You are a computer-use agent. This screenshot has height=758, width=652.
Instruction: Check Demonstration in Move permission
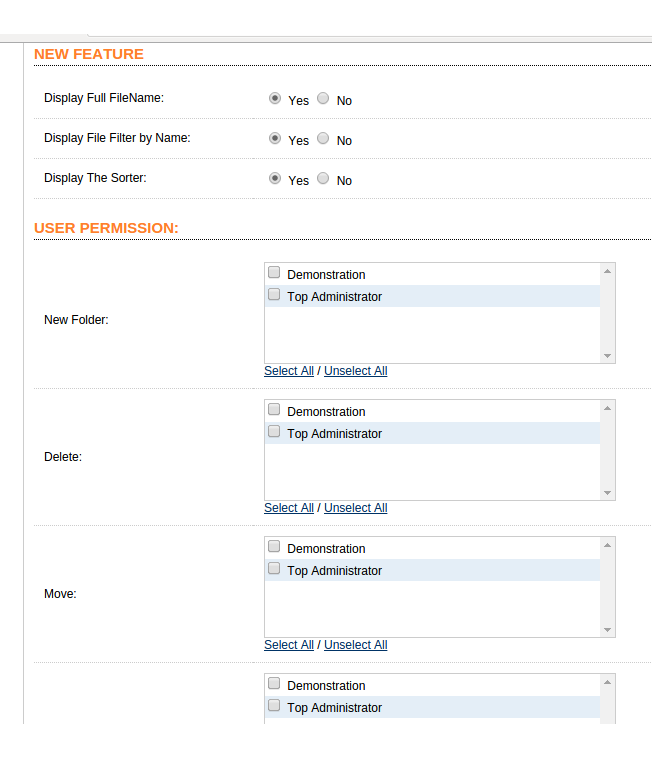click(274, 546)
